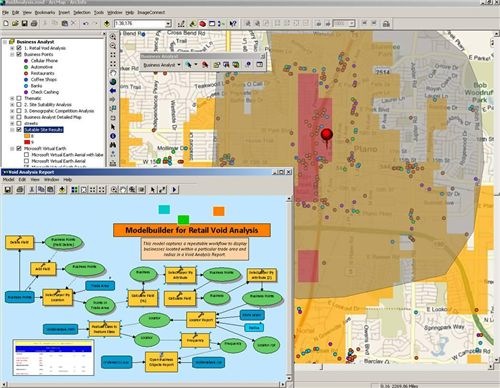Toggle the Microsoft Virtual Earth Aerial layer
500x388 pixels.
pyautogui.click(x=26, y=161)
